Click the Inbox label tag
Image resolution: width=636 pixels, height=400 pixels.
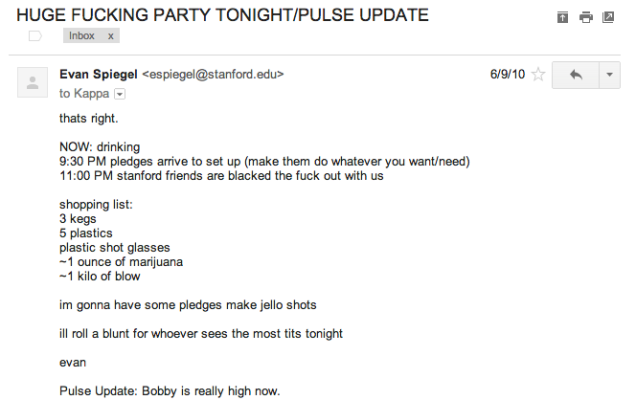coord(82,36)
